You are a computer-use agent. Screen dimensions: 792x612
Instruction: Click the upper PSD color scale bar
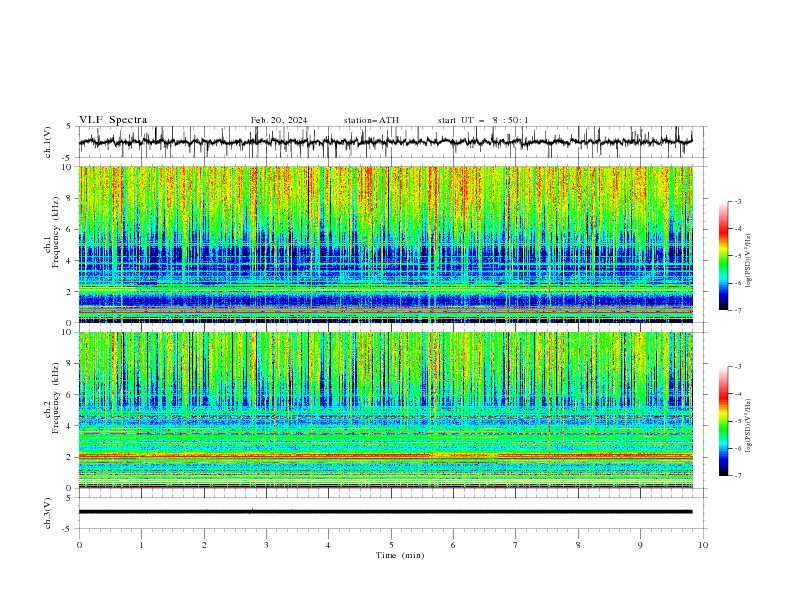[723, 256]
